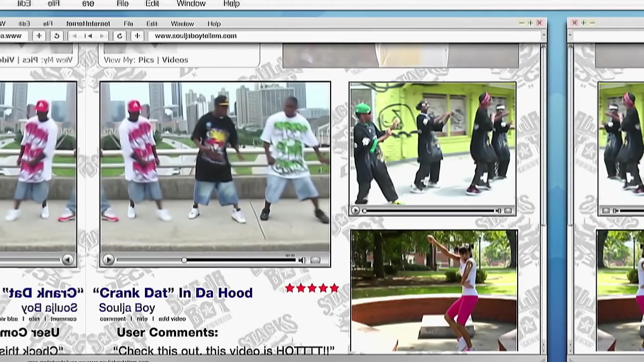644x362 pixels.
Task: Click the skip-to-start navigation arrow
Action: tap(88, 36)
